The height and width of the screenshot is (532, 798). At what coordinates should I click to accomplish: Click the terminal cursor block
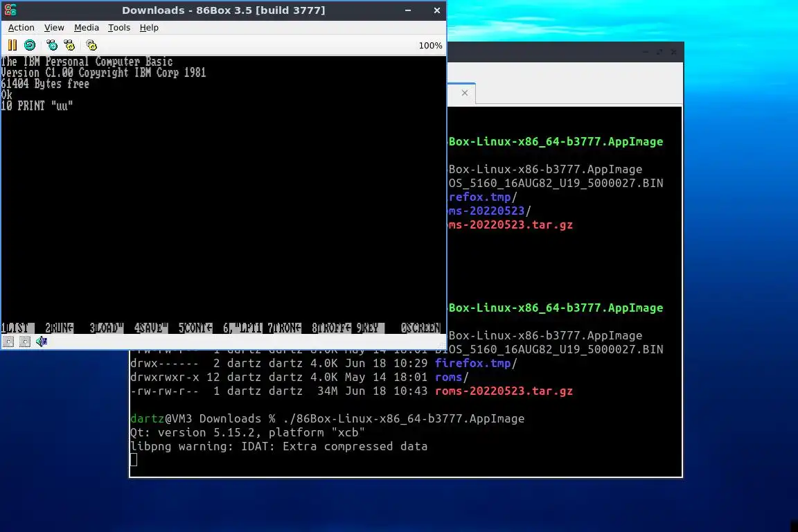point(134,460)
